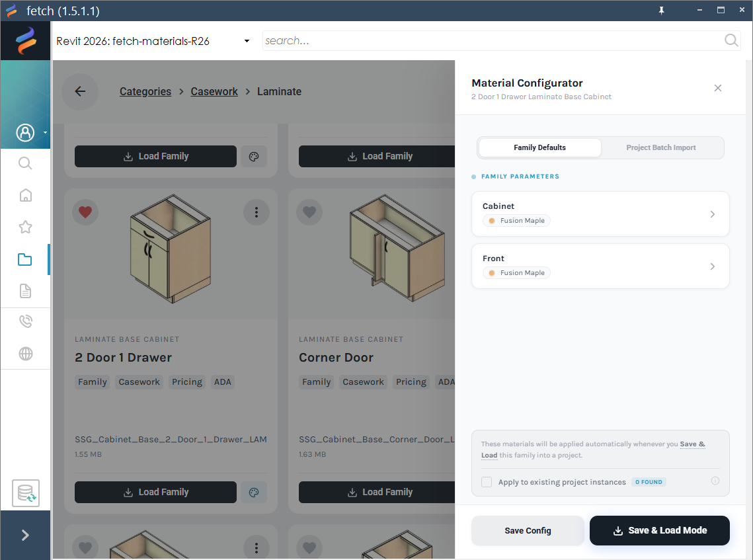This screenshot has height=560, width=753.
Task: Open more options for 2 Door 1 Drawer
Action: tap(257, 212)
